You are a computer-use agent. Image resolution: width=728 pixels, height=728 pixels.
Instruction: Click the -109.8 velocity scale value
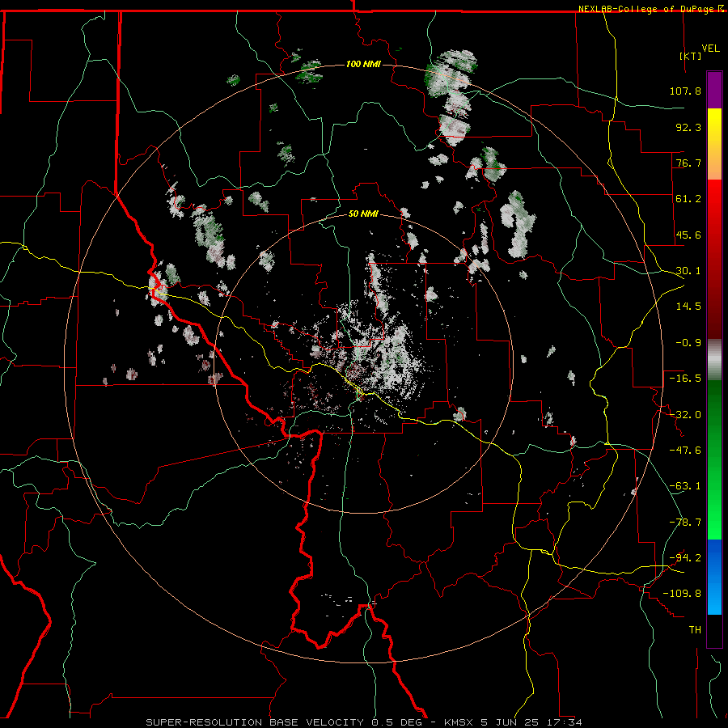[x=682, y=594]
